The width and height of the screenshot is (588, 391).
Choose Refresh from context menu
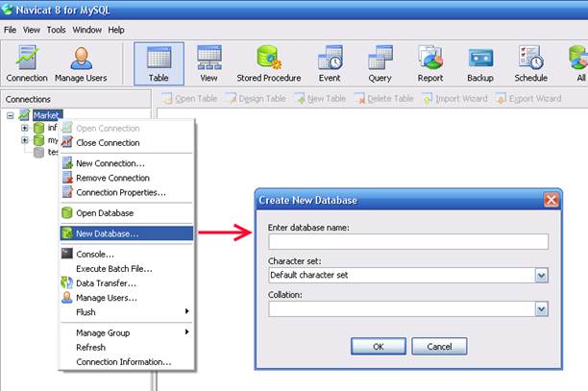[127, 348]
